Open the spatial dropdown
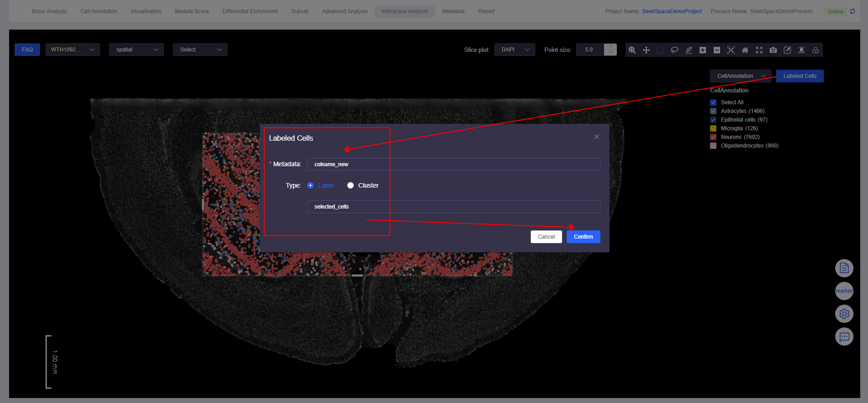The image size is (868, 403). 136,50
